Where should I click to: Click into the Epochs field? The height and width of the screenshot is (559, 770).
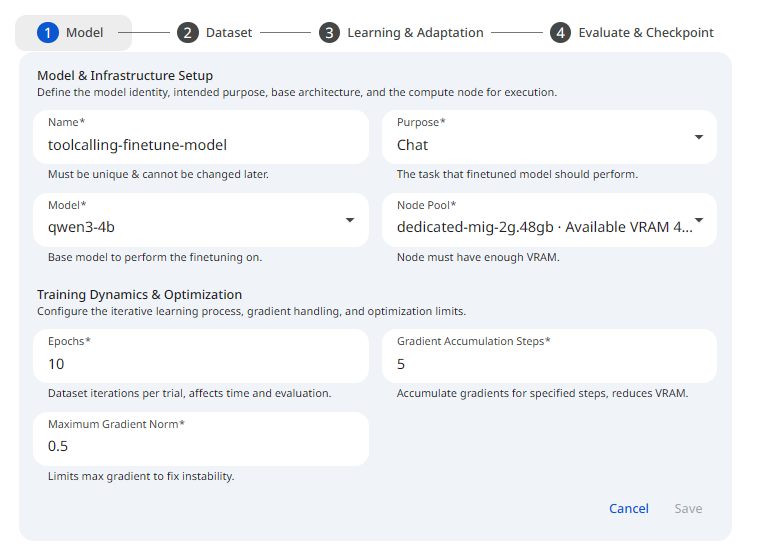[200, 364]
